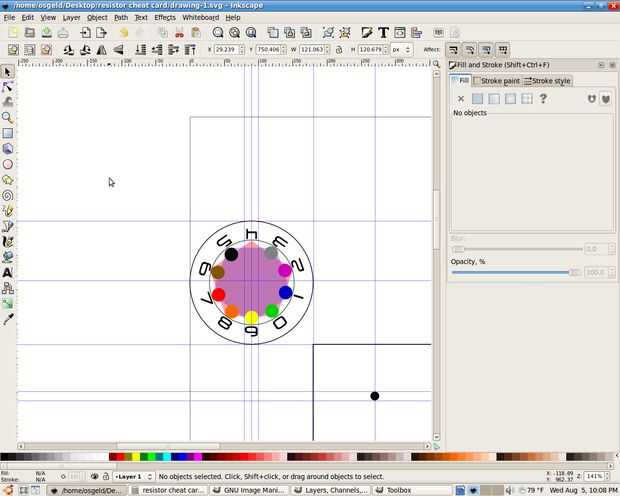
Task: Select the Bezier pen tool
Action: [x=8, y=226]
